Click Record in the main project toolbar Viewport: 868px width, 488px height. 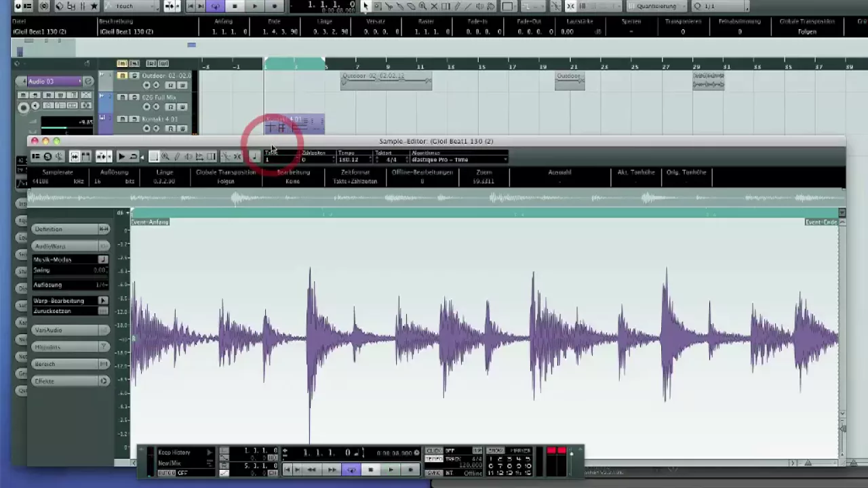click(x=275, y=6)
